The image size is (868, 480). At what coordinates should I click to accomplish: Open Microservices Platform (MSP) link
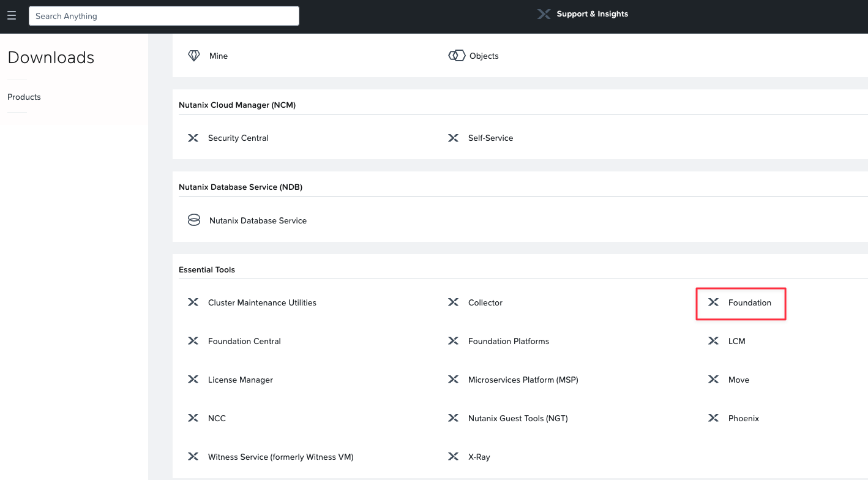click(x=523, y=380)
